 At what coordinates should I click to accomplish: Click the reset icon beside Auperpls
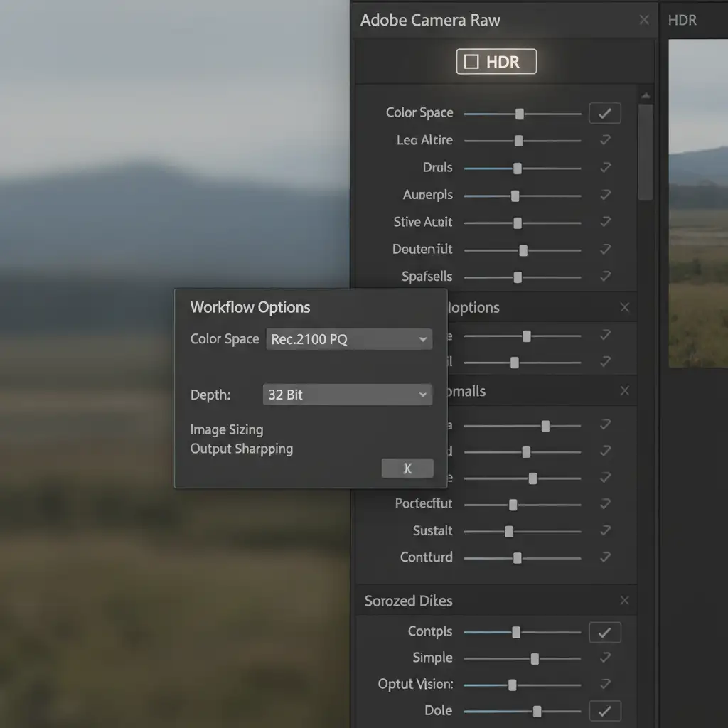click(605, 195)
